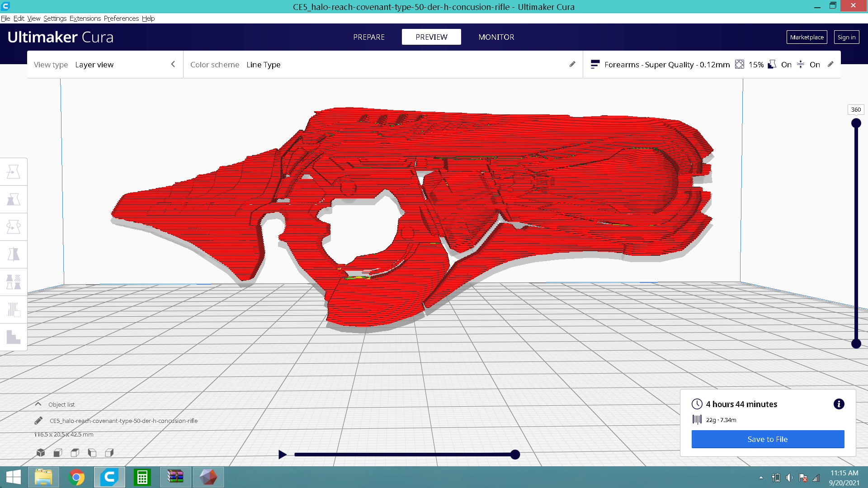Play the layer path simulation
The height and width of the screenshot is (488, 868).
point(283,455)
